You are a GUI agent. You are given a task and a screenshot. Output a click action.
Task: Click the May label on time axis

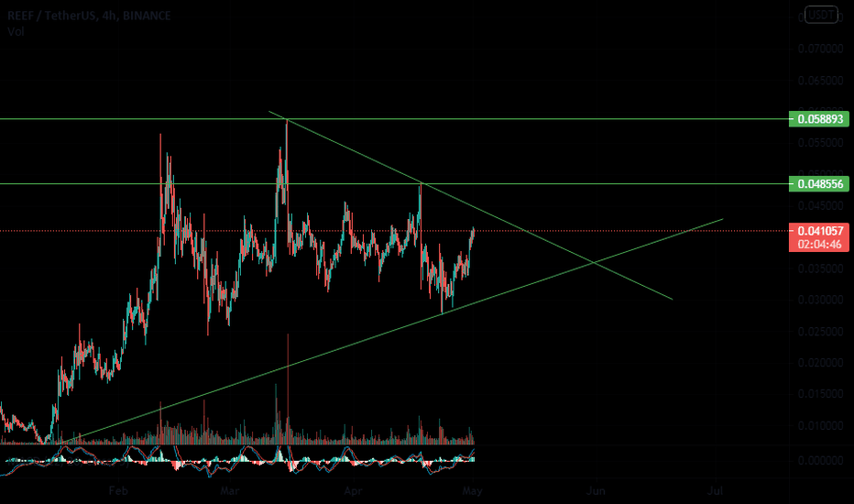pyautogui.click(x=472, y=491)
